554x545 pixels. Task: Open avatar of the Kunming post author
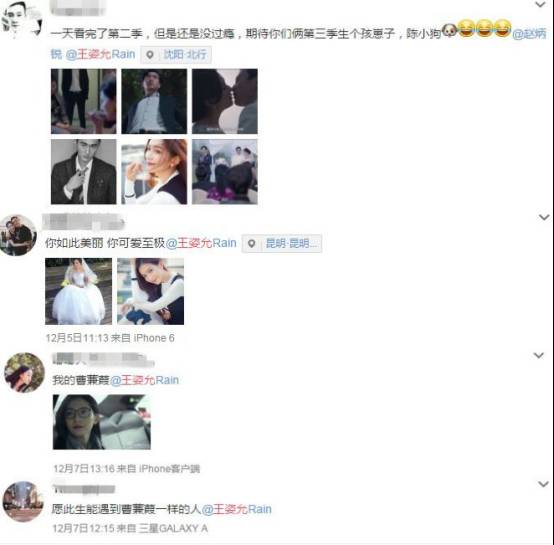pyautogui.click(x=18, y=235)
